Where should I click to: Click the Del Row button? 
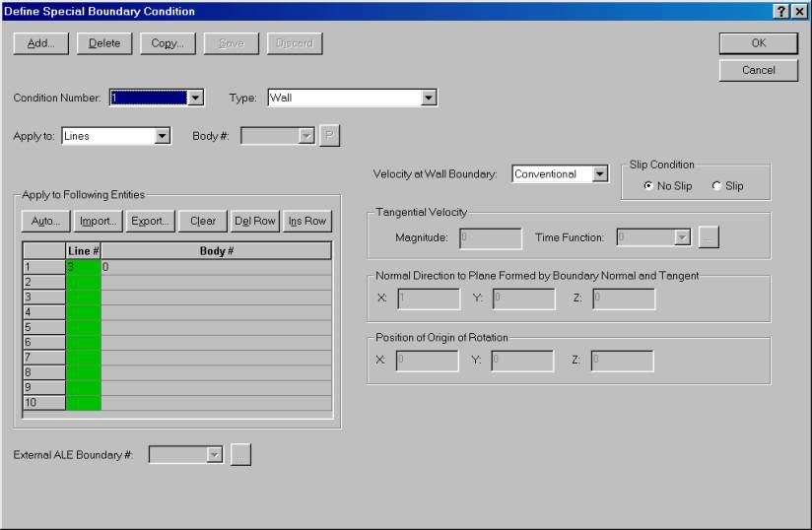tap(254, 221)
